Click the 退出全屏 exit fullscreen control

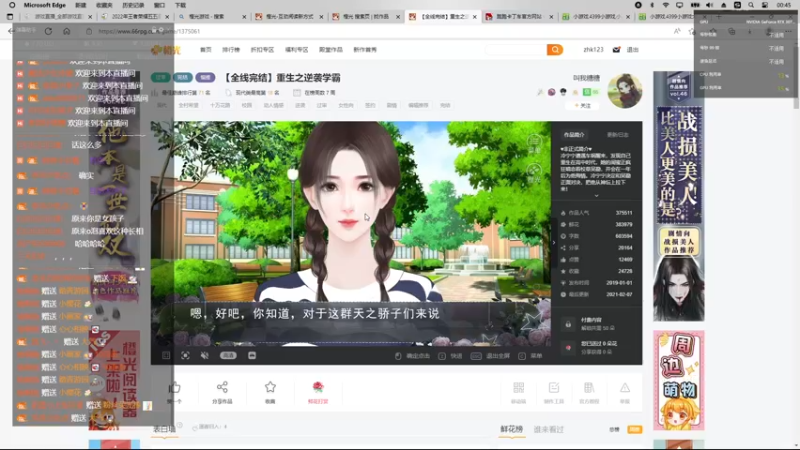click(x=490, y=356)
